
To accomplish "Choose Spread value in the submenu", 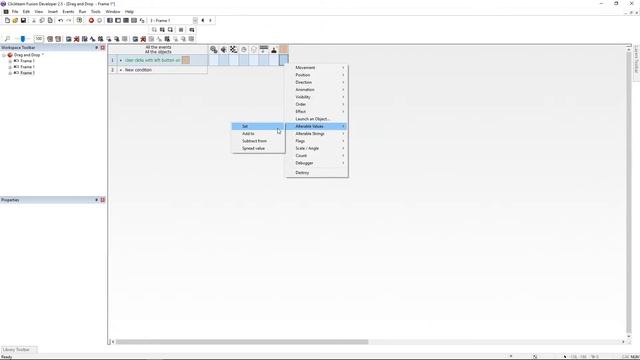I will pyautogui.click(x=258, y=148).
